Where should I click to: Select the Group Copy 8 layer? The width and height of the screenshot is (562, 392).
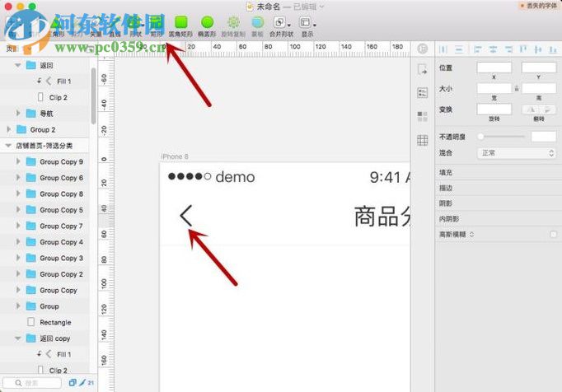pos(61,194)
